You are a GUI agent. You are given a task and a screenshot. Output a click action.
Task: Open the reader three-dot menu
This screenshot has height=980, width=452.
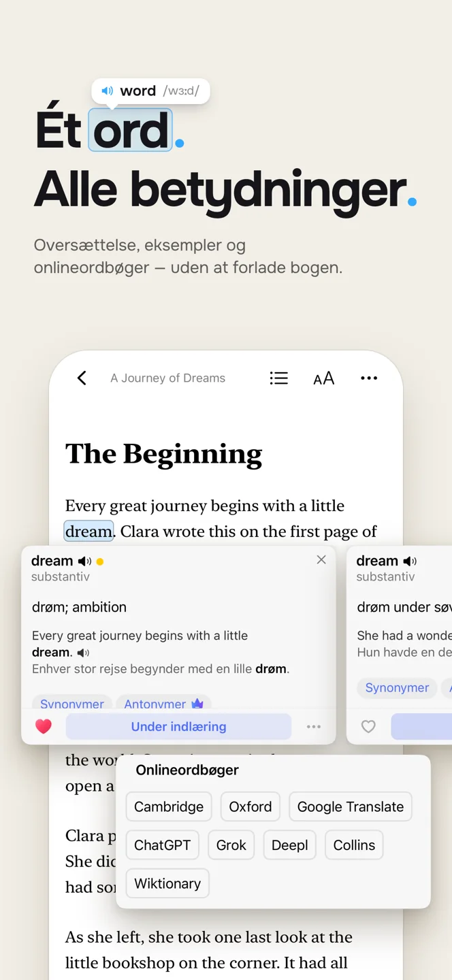(x=369, y=378)
